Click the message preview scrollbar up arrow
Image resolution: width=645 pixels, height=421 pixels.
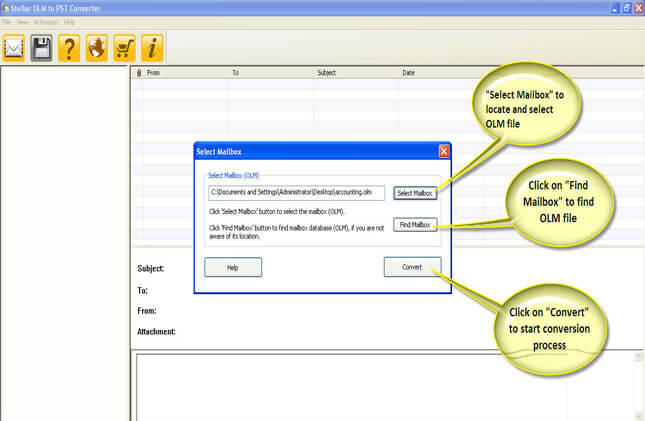tap(638, 356)
